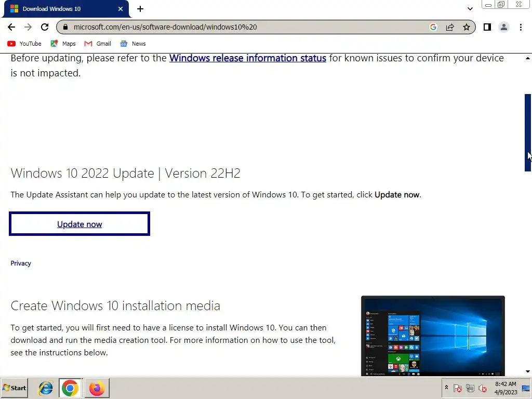Click the Create Windows 10 installation media heading
This screenshot has height=399, width=532.
pyautogui.click(x=115, y=305)
